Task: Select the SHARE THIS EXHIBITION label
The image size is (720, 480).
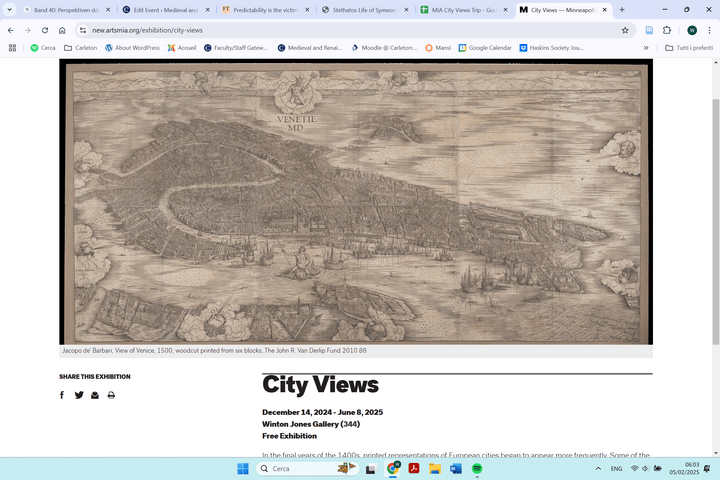Action: 95,377
